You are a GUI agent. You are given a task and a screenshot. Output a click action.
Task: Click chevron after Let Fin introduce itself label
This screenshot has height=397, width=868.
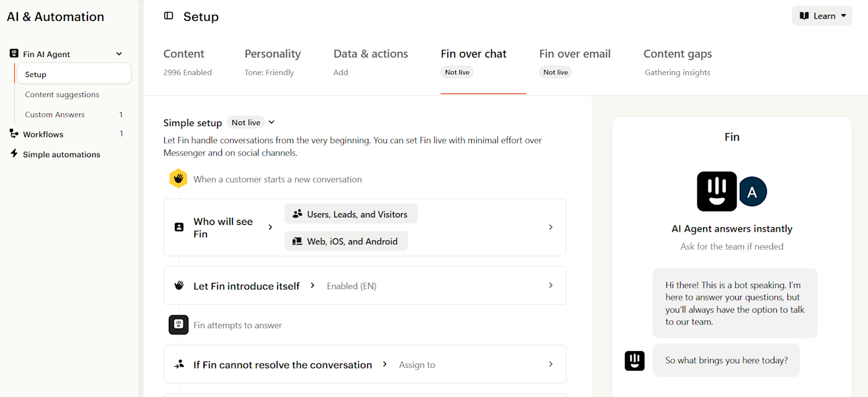[x=312, y=286]
